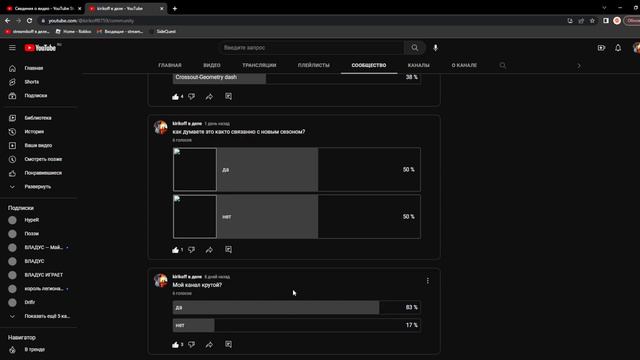Click the search input field
This screenshot has height=360, width=640.
[x=312, y=48]
